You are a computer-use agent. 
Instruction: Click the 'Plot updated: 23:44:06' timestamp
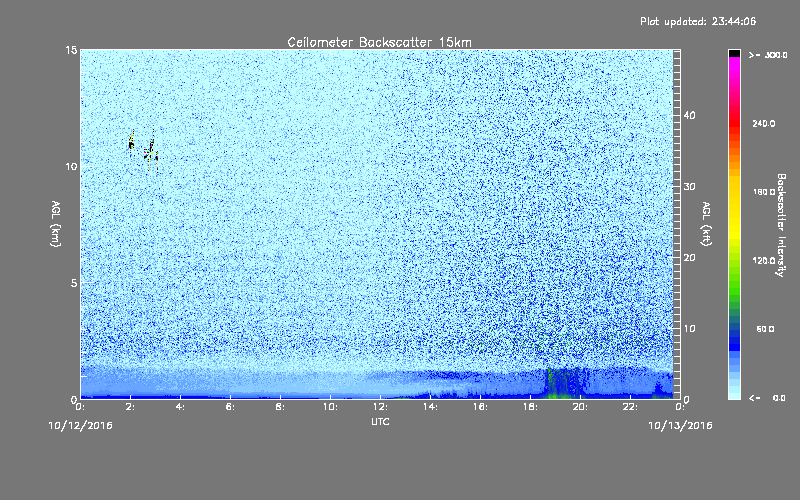[x=698, y=21]
